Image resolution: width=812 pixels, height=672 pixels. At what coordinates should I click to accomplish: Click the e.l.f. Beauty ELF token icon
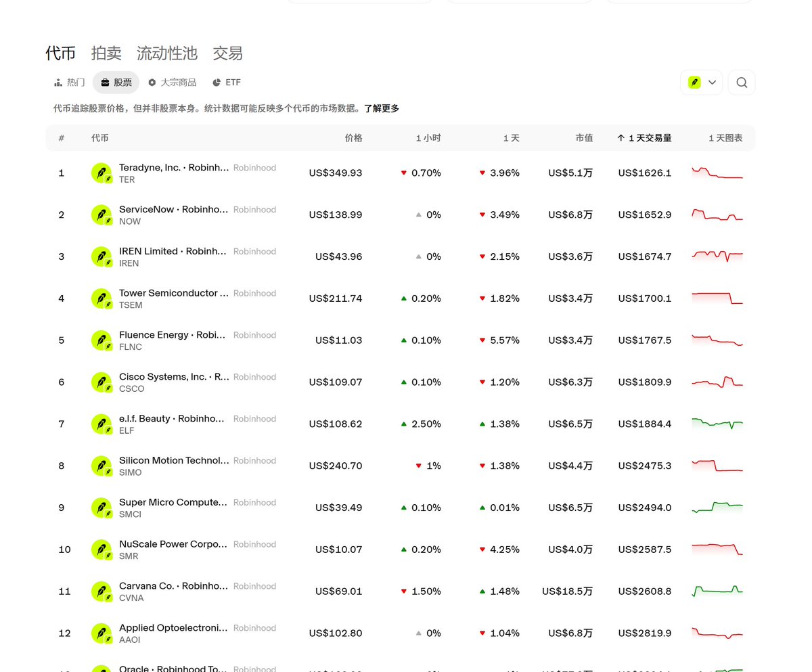tap(101, 424)
